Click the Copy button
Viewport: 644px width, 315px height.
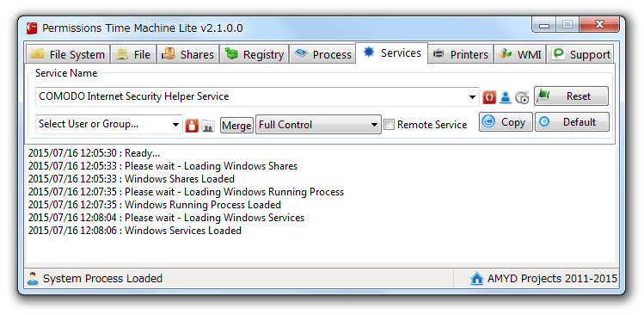point(506,122)
